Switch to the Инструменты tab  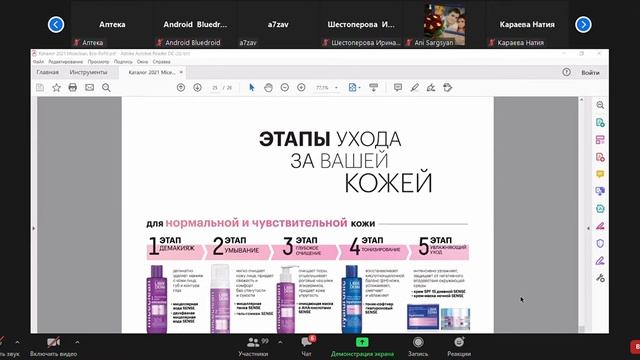88,72
